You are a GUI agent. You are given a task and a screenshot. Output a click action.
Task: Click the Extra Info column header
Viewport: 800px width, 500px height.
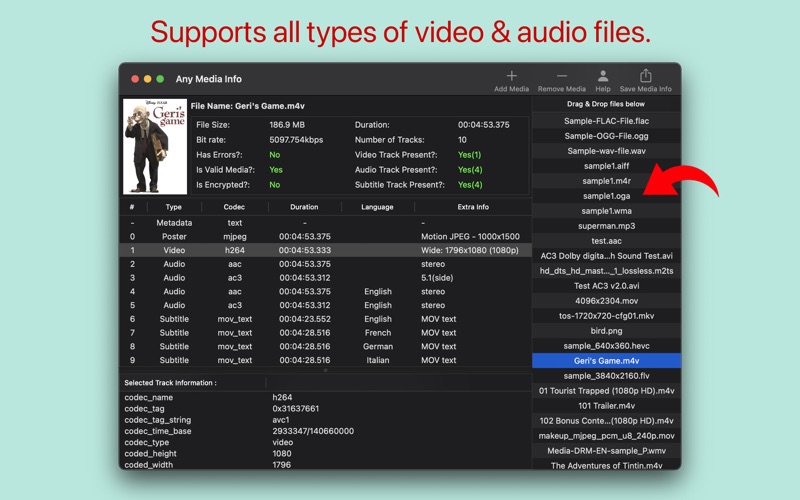473,207
